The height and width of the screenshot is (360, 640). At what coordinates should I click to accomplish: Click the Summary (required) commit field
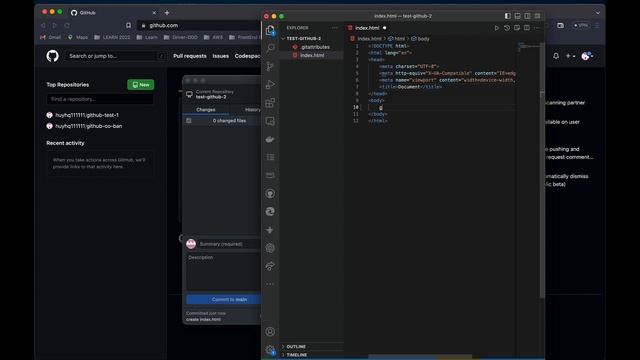tap(229, 244)
